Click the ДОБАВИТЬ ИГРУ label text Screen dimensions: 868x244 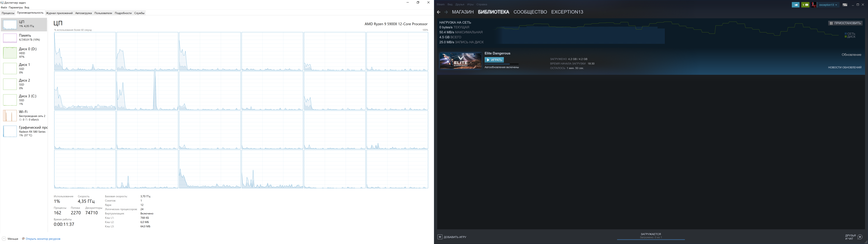pos(455,237)
